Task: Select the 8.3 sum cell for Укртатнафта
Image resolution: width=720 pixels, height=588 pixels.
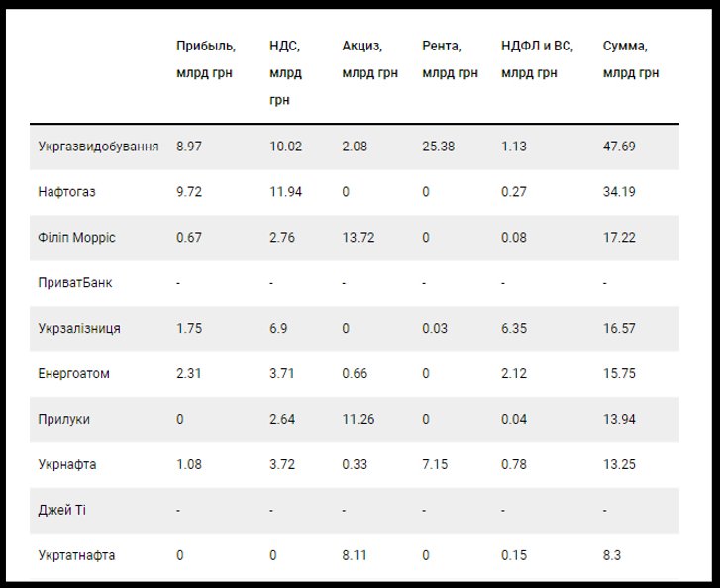Action: [x=612, y=555]
